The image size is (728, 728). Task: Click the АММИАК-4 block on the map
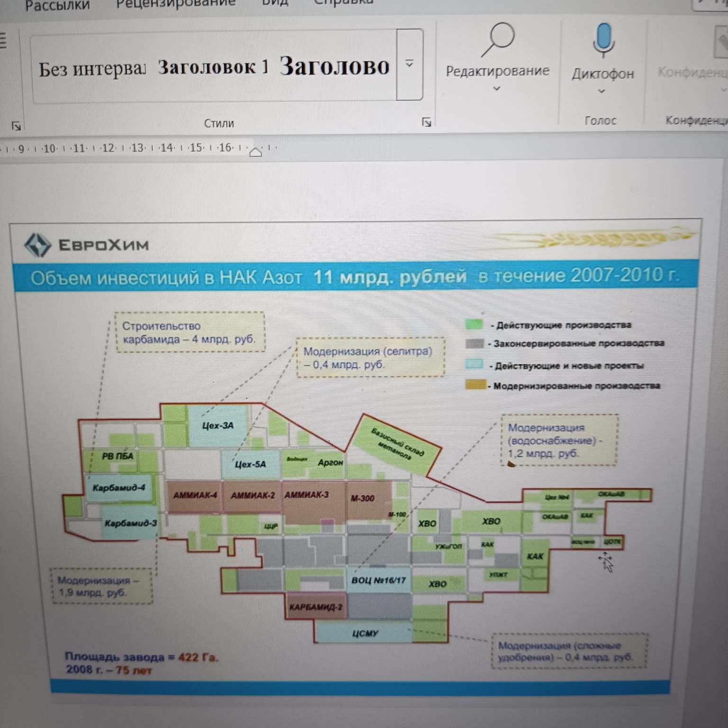tap(195, 495)
